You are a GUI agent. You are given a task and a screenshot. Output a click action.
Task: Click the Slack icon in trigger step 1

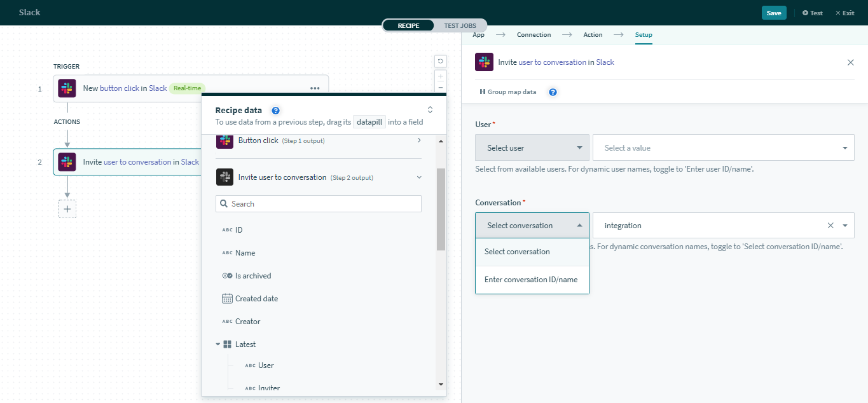tap(67, 88)
